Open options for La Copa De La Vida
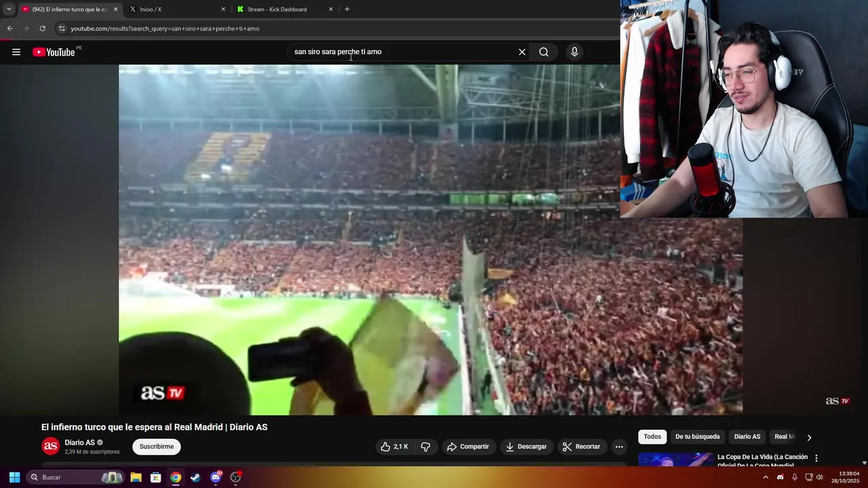The width and height of the screenshot is (868, 488). click(x=816, y=458)
